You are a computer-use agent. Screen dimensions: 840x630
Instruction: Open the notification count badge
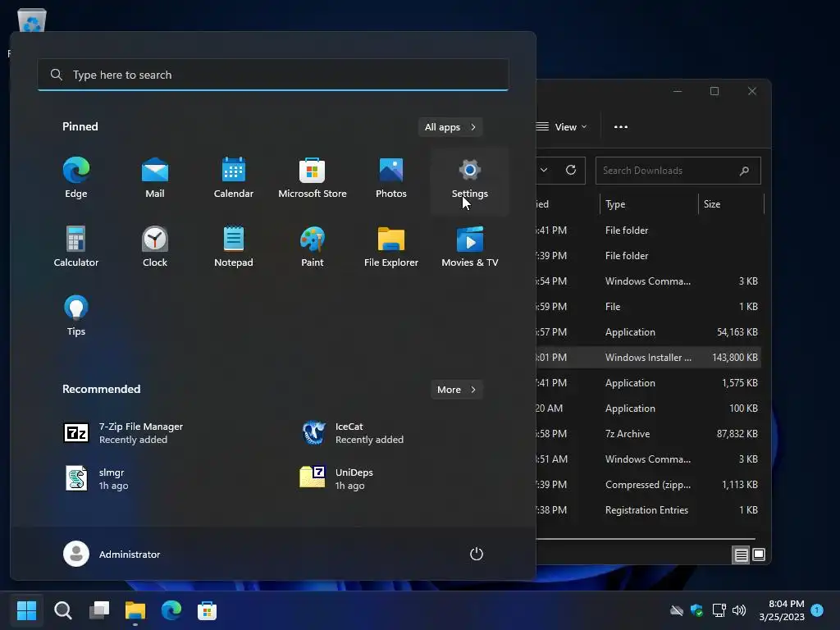(817, 610)
